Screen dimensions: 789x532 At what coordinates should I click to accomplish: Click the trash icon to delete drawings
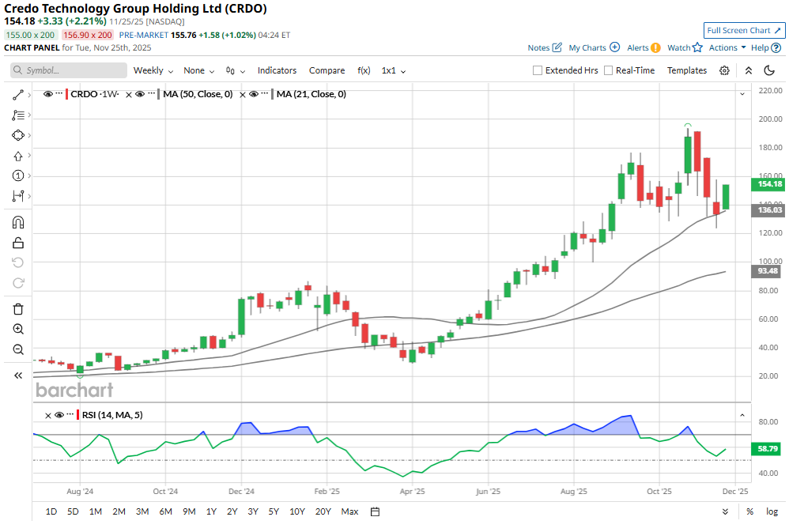click(x=18, y=308)
